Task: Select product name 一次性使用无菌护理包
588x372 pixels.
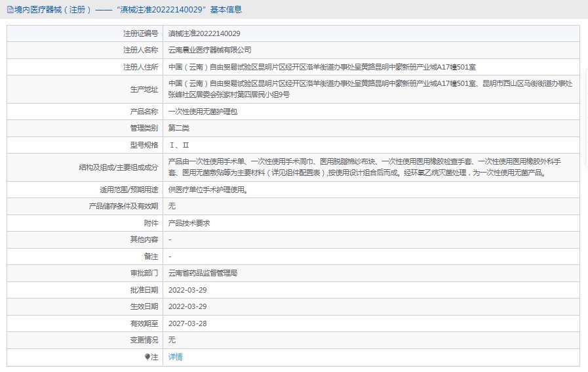Action: (203, 112)
